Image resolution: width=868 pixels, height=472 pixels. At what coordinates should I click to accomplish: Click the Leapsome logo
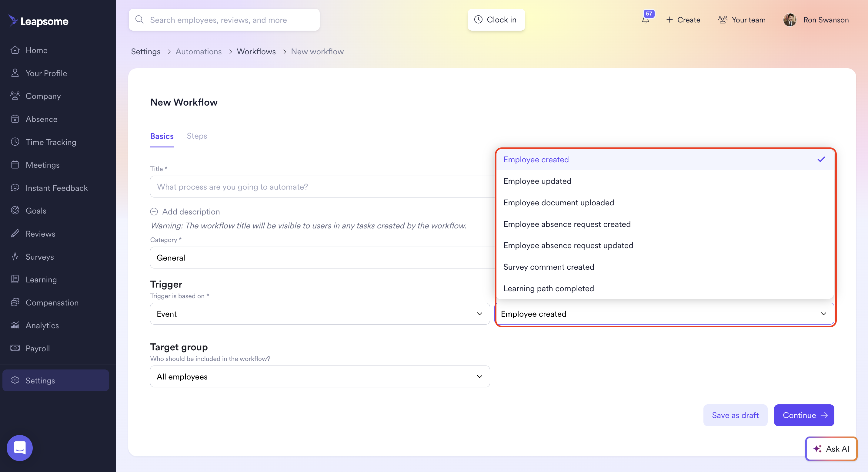pyautogui.click(x=38, y=21)
